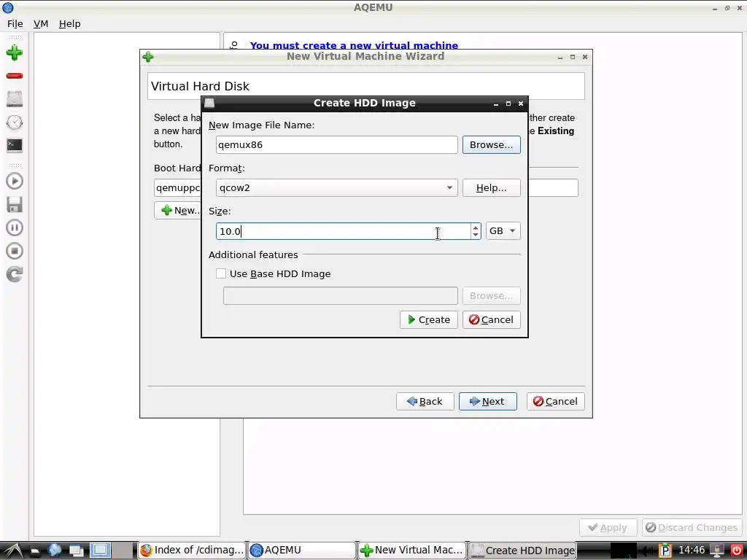Screen dimensions: 747x560
Task: Click the wizard title bar plus icon
Action: (148, 57)
